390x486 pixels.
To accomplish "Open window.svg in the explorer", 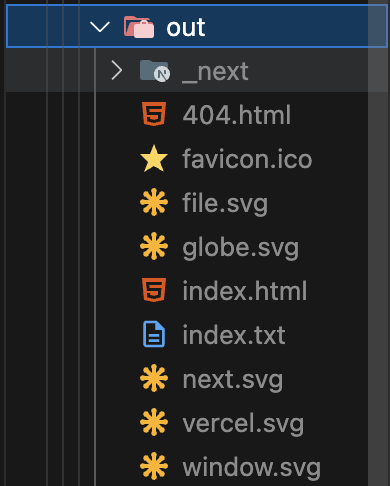I will click(252, 468).
